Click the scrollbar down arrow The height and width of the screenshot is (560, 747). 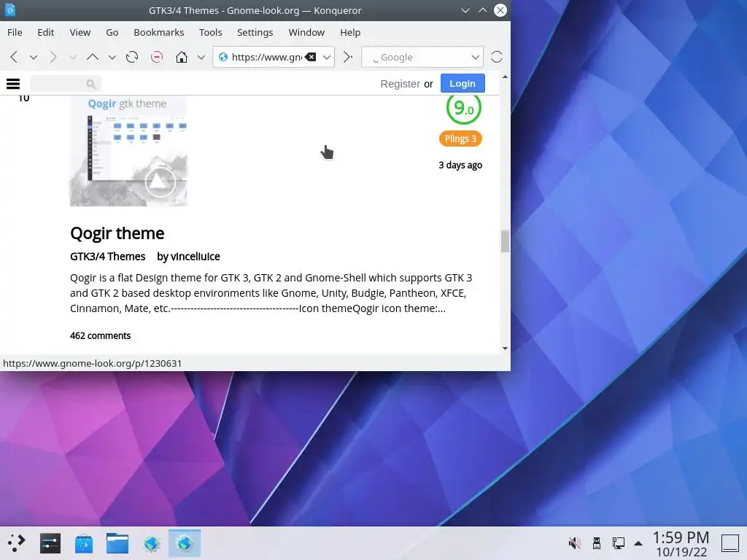[x=505, y=349]
